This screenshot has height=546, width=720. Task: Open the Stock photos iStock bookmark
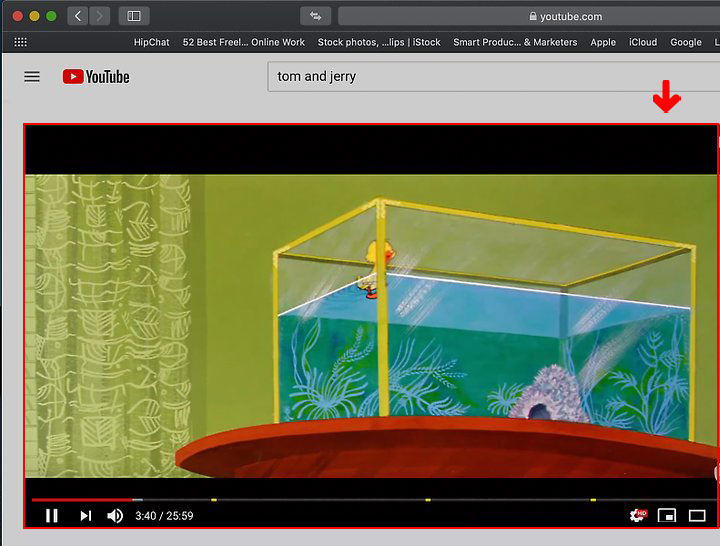click(379, 42)
